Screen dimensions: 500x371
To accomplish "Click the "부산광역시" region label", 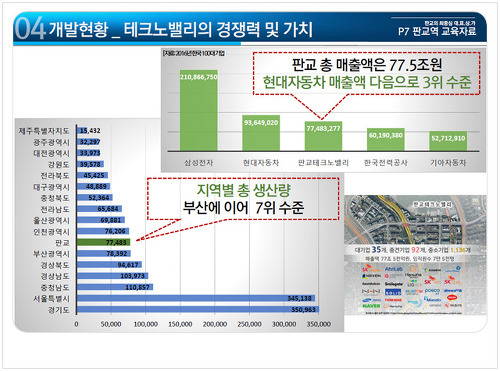I will tap(51, 254).
